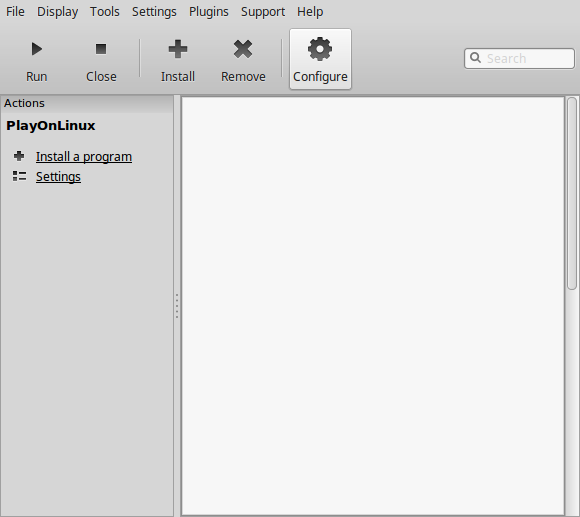Click the Run play icon

click(37, 49)
